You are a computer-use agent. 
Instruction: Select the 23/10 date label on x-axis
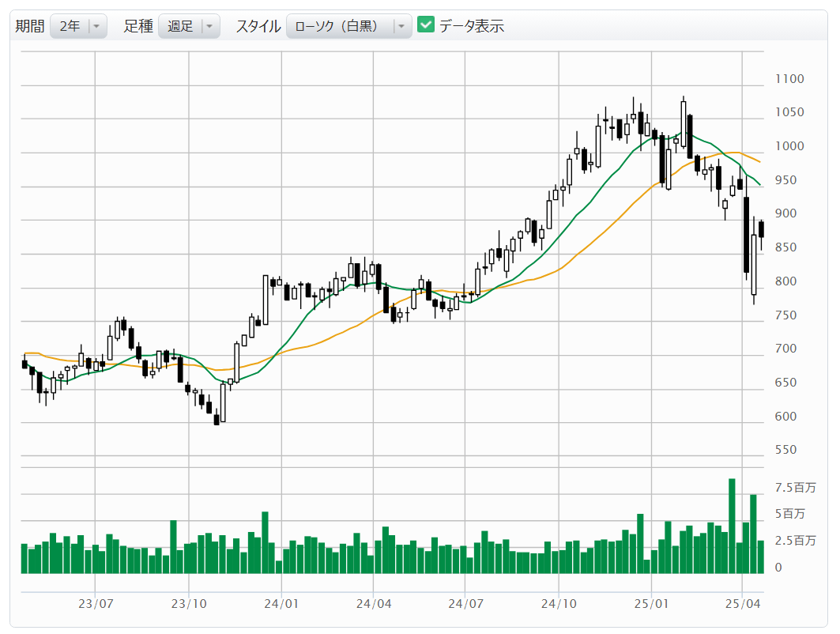tap(189, 604)
